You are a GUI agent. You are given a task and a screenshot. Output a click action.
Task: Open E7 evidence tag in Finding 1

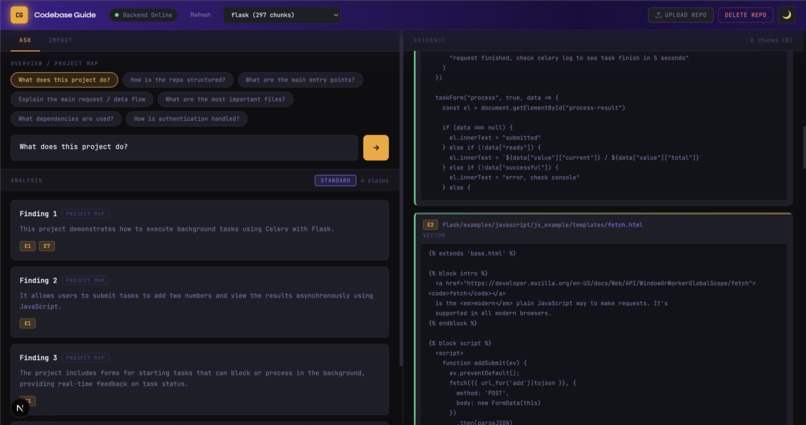(x=47, y=246)
